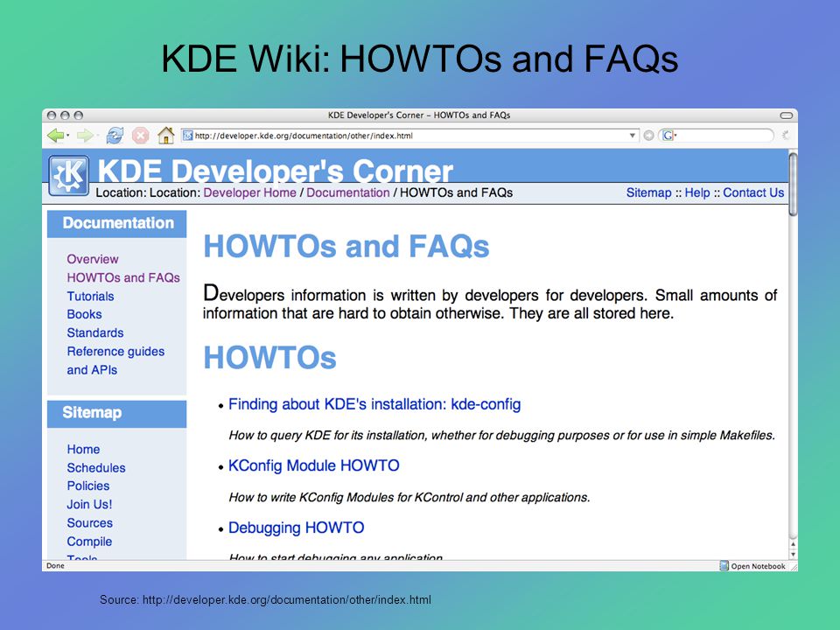The width and height of the screenshot is (840, 630).
Task: Select Overview in Documentation sidebar
Action: tap(93, 259)
